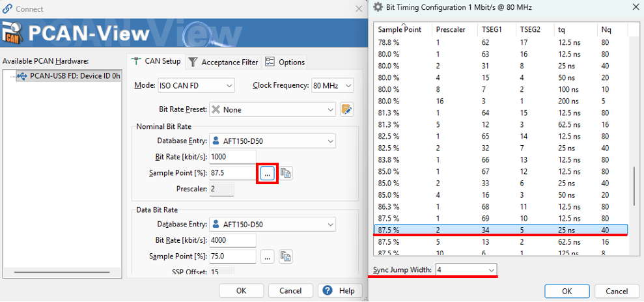Click the copy icon beside Nominal Sample Point

point(286,173)
